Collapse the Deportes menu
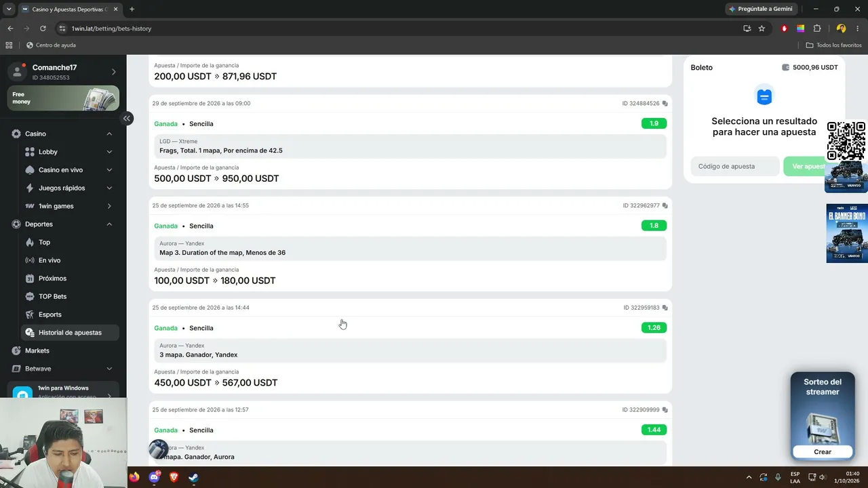Image resolution: width=868 pixels, height=488 pixels. [109, 224]
